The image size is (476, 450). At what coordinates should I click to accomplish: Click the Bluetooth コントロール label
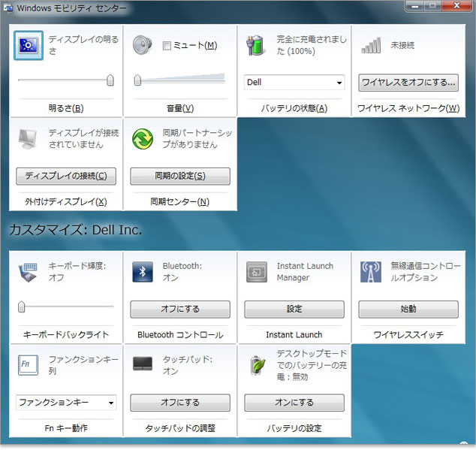click(x=180, y=335)
